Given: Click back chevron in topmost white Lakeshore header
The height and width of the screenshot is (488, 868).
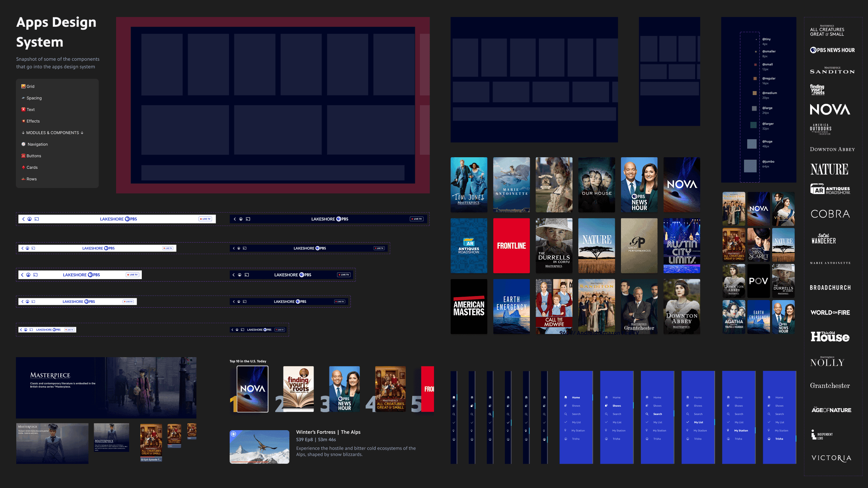Looking at the screenshot, I should (x=24, y=219).
